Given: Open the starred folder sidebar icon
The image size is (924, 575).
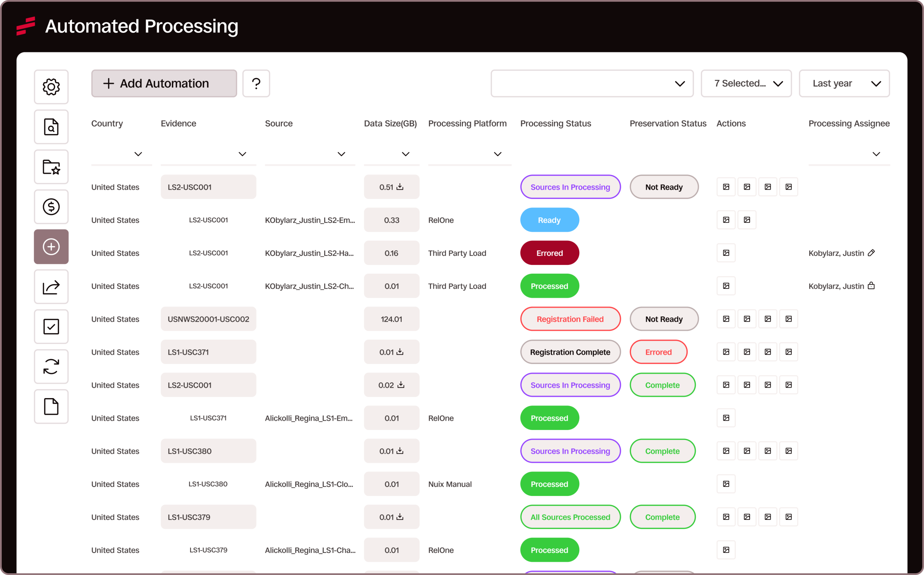Looking at the screenshot, I should (51, 166).
